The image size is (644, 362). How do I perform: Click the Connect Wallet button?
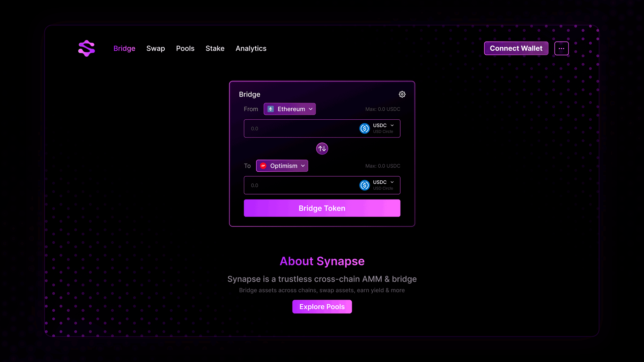(x=516, y=48)
